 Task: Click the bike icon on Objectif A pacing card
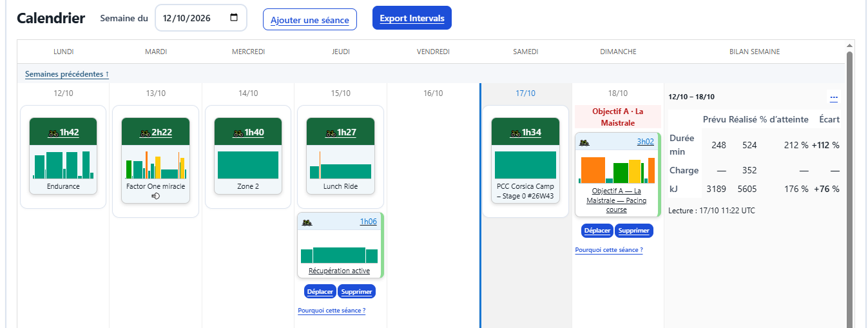pyautogui.click(x=584, y=142)
